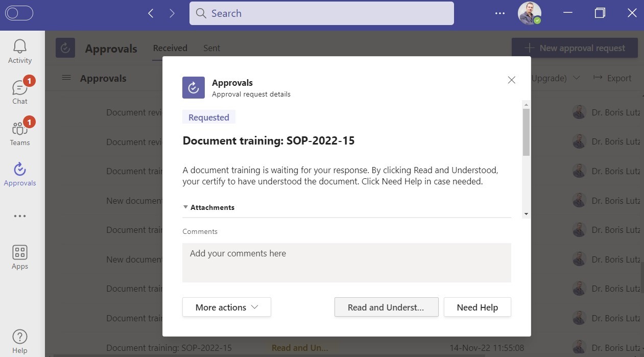Close the approval request details dialog
The height and width of the screenshot is (357, 644).
pos(511,80)
